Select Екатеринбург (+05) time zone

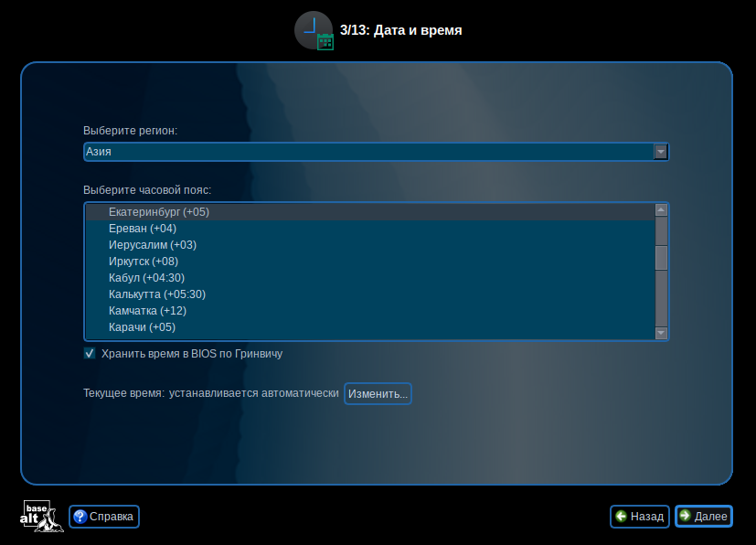click(x=159, y=212)
